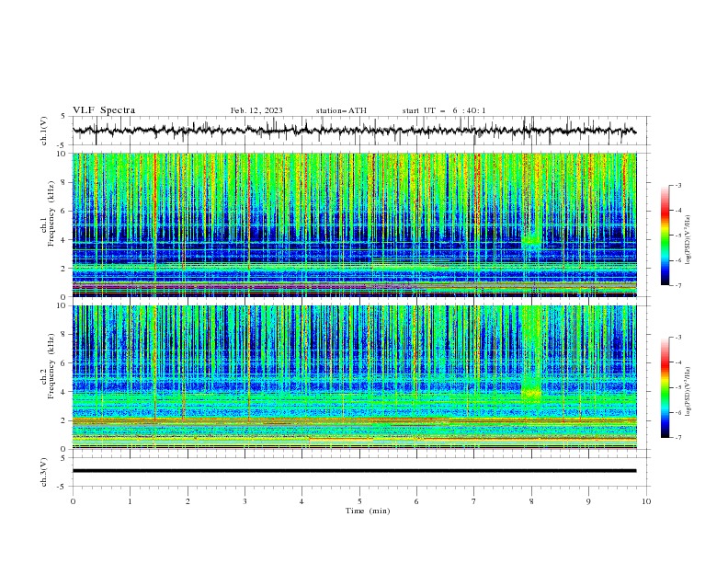This screenshot has height=563, width=728.
Task: Click the time axis tick label '1'
Action: [130, 501]
